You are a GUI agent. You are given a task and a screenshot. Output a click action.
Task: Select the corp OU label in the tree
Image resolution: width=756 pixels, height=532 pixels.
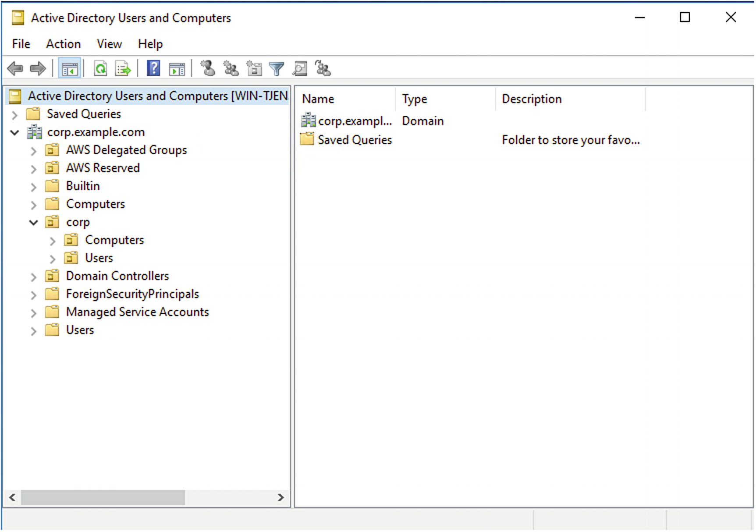[x=78, y=222]
